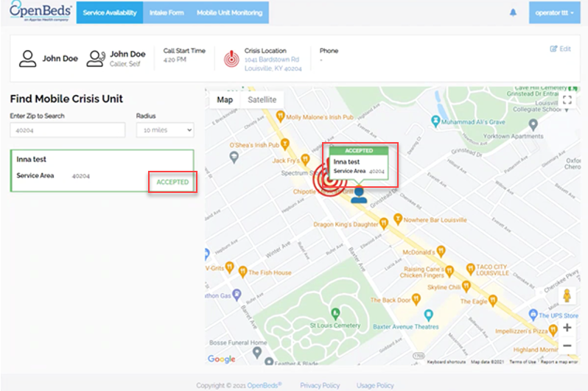Select the Map view type
Viewport: 588px width, 391px height.
coord(225,100)
